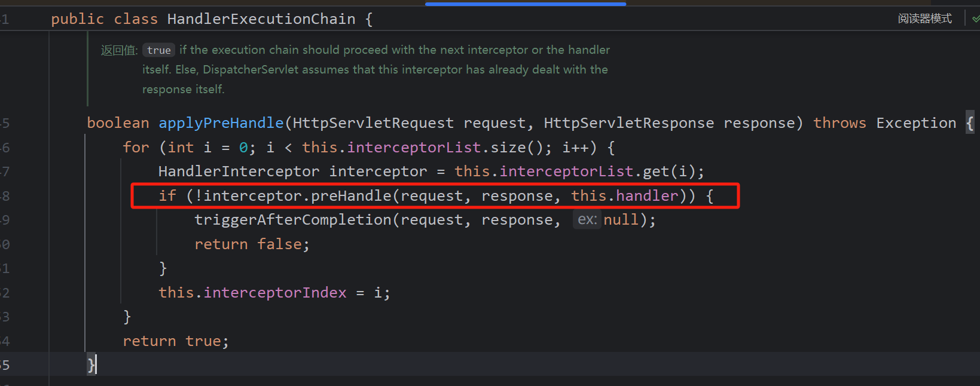Click size() call in the for loop
Viewport: 980px width, 386px height.
pos(517,148)
